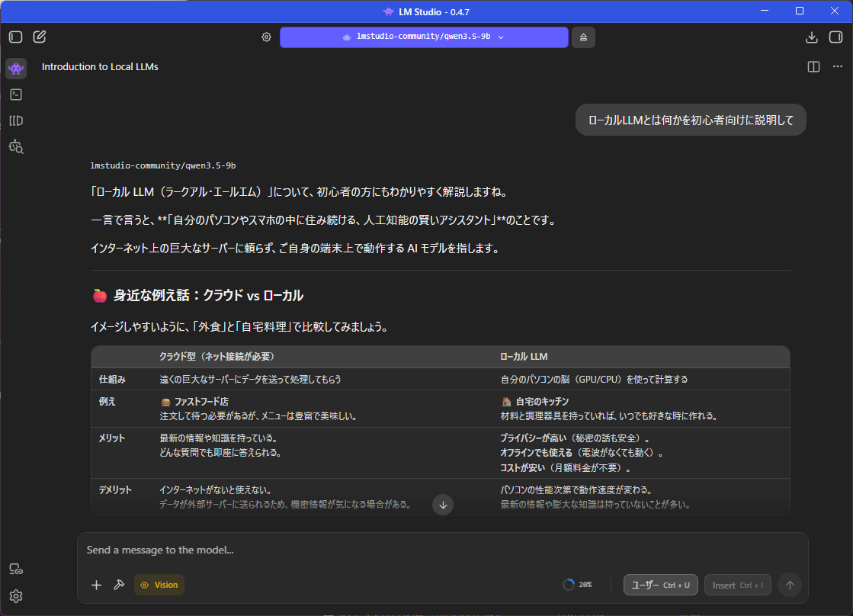Open the lmstudio-community/qwen3.5-9b model selector dropdown

(x=424, y=37)
